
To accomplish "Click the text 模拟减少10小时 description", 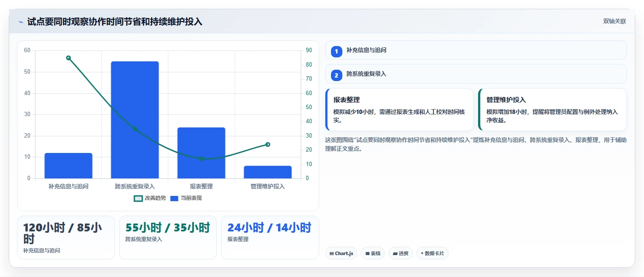I will (399, 116).
